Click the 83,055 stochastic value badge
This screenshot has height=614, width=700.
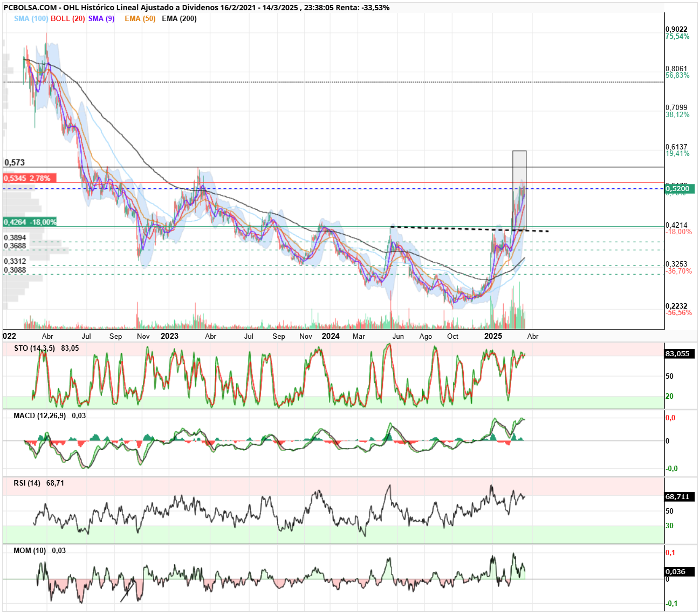click(680, 353)
